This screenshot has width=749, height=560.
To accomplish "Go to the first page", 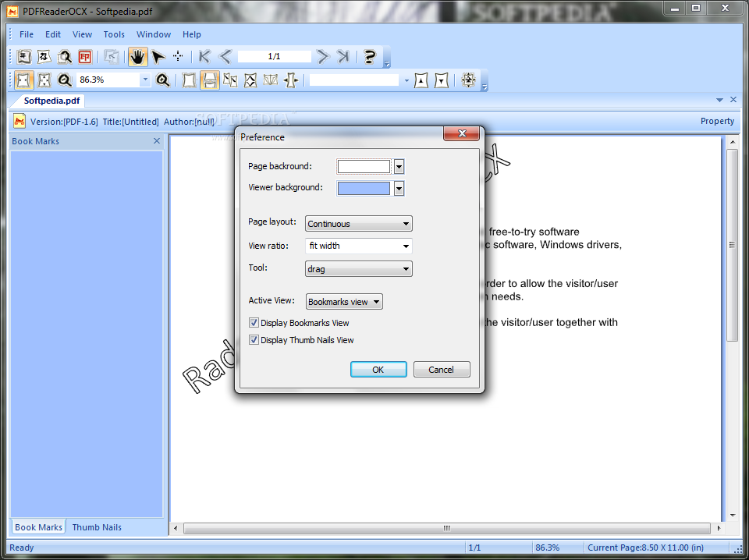I will point(204,57).
